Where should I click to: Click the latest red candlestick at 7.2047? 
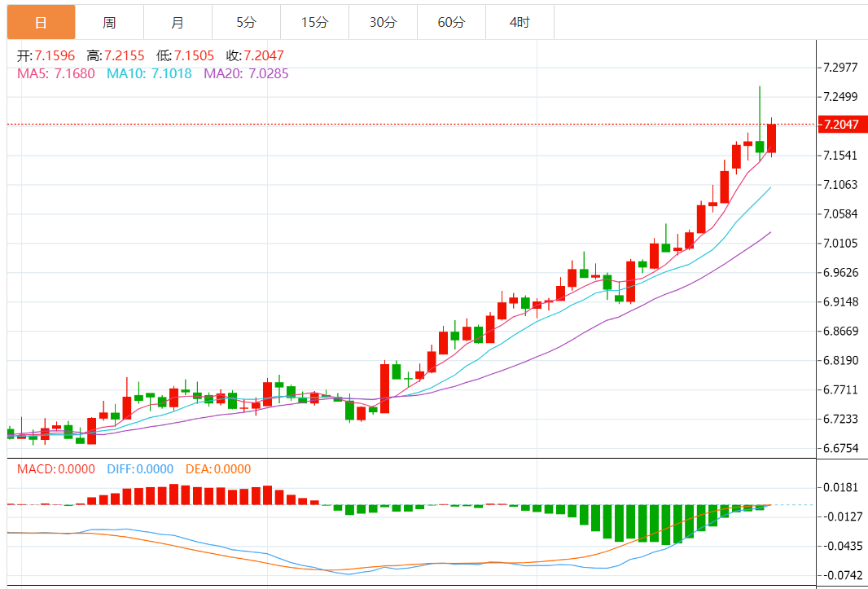click(772, 138)
